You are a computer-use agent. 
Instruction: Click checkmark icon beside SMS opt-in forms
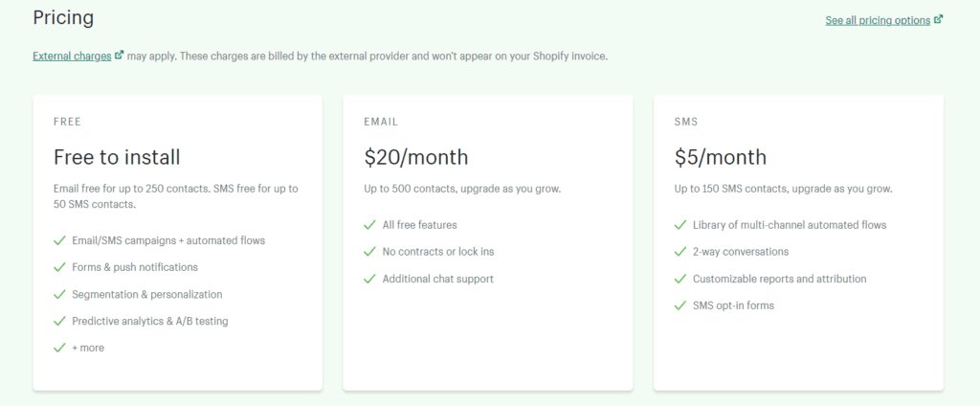click(679, 305)
